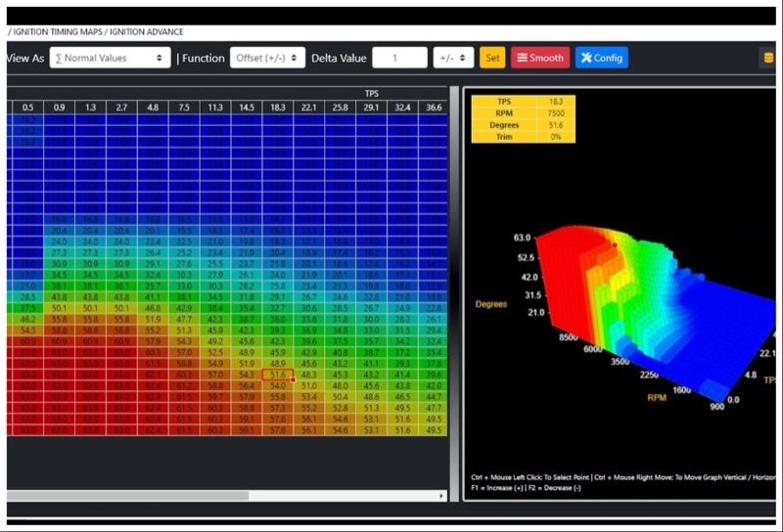Click the horizontal scrollbar right arrow
The width and height of the screenshot is (783, 532).
tap(441, 496)
